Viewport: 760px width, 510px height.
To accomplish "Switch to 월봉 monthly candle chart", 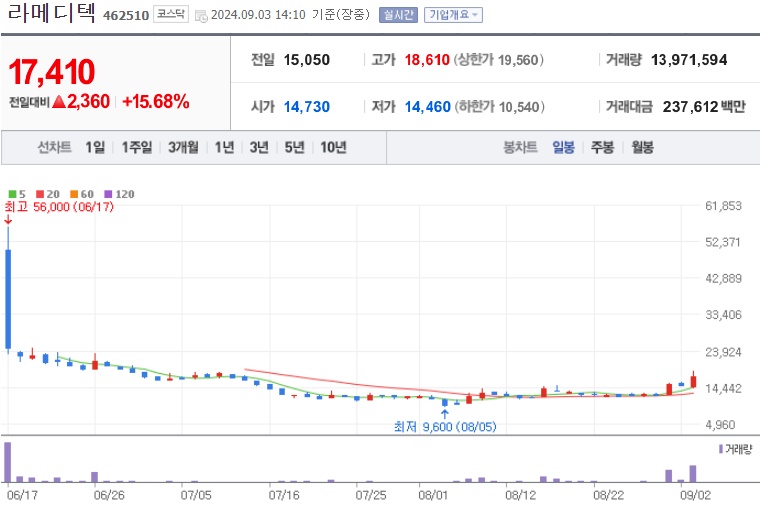I will (x=642, y=147).
